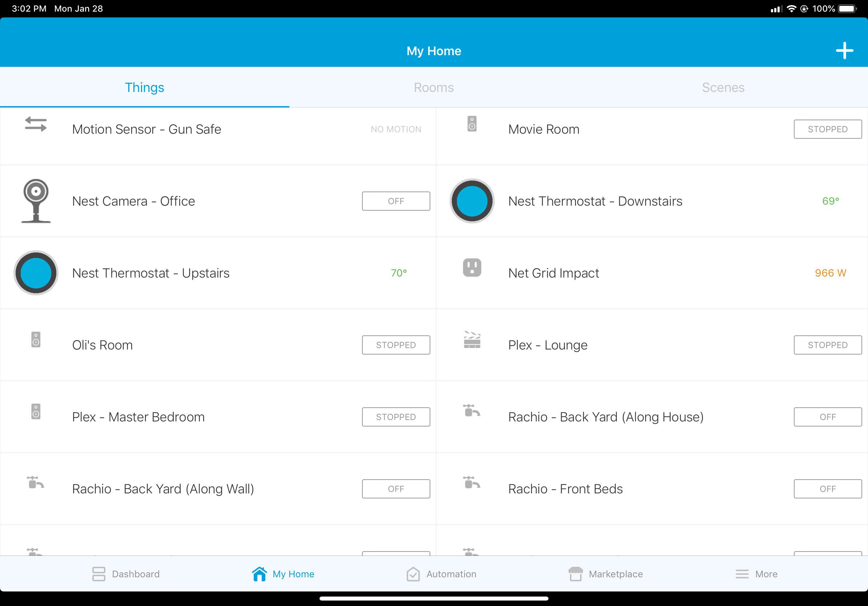This screenshot has width=868, height=606.
Task: Turn on Rachio - Back Yard (Along House)
Action: pos(828,417)
